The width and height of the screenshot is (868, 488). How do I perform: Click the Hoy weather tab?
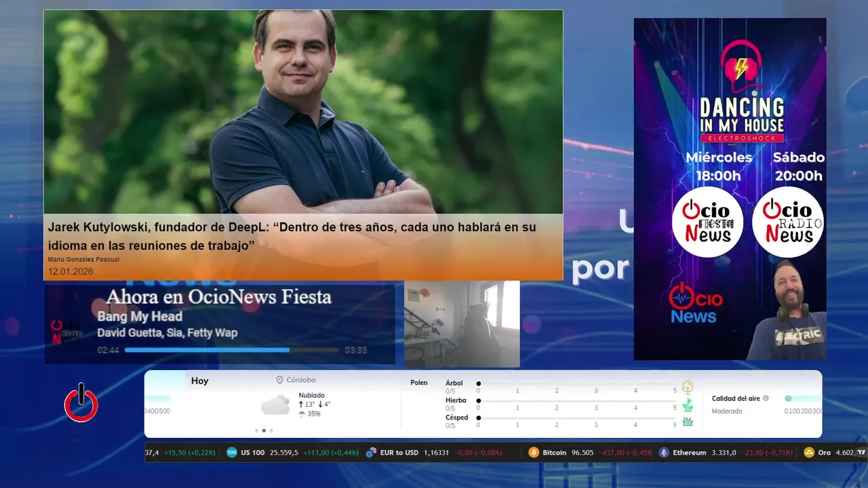[199, 381]
